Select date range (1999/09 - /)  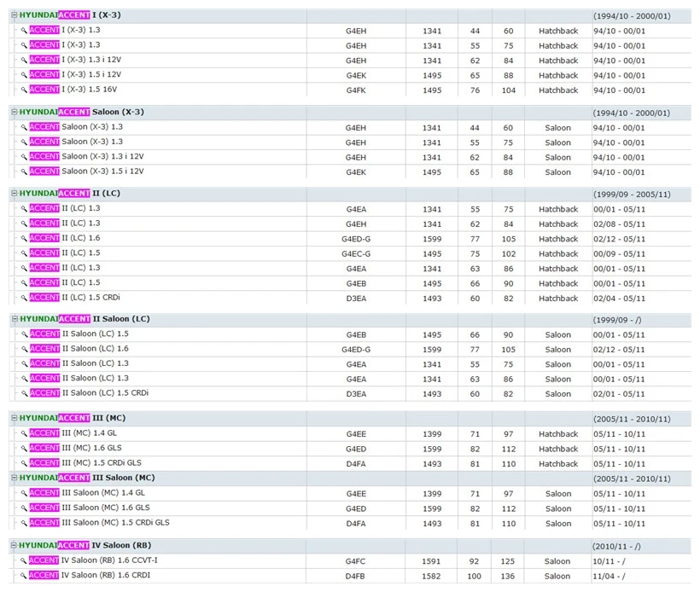[x=617, y=321]
